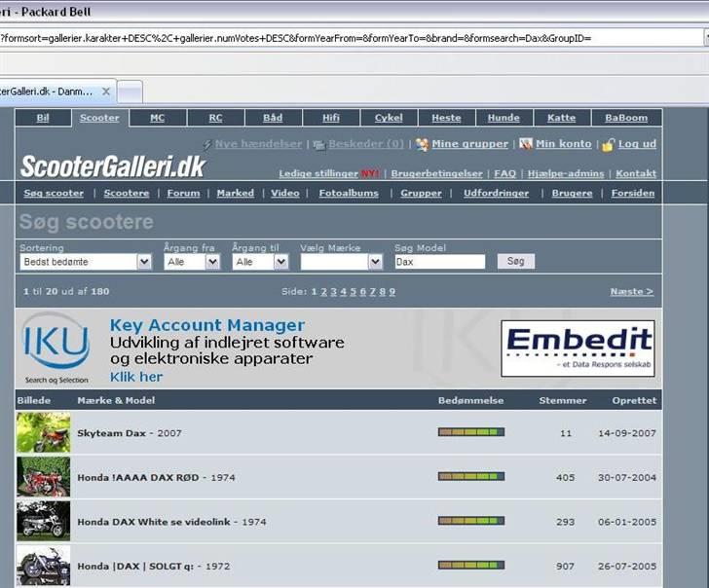Click the Nye hændelser lightning icon
The image size is (709, 588).
pyautogui.click(x=207, y=144)
